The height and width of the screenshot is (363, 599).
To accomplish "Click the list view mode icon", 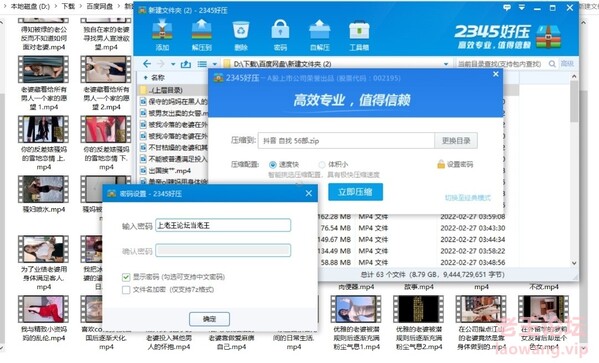I will (x=202, y=64).
